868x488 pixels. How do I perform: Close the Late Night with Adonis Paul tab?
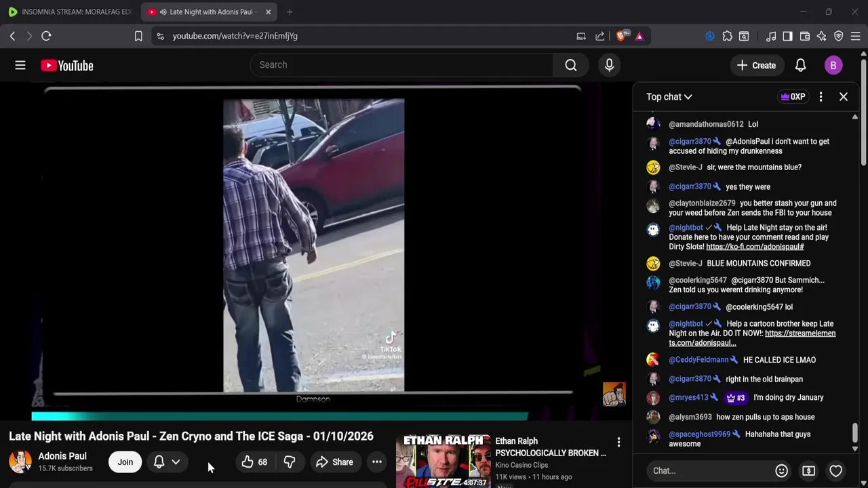[268, 12]
